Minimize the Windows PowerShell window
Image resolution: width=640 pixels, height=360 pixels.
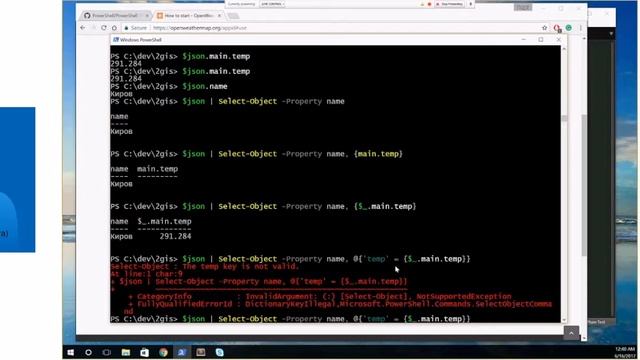pos(524,40)
